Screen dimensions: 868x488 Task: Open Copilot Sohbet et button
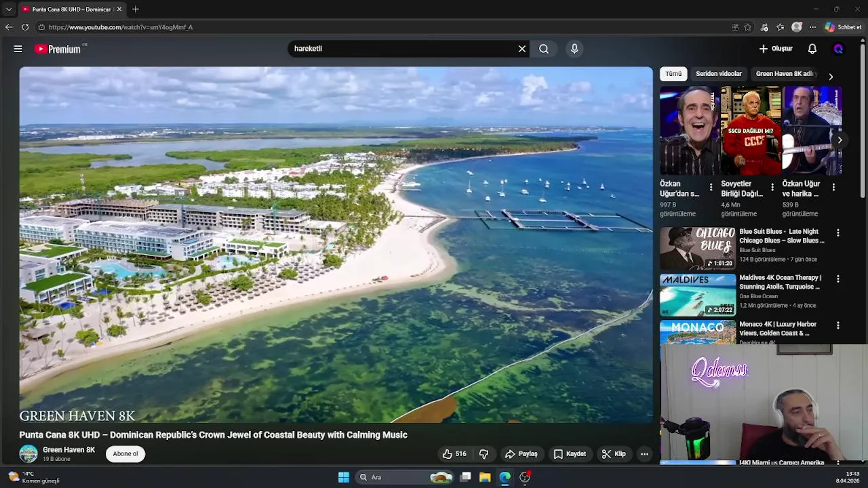pyautogui.click(x=843, y=27)
